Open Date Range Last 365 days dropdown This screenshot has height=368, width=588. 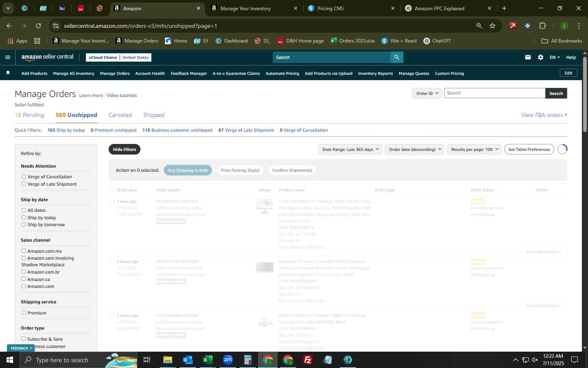point(350,149)
